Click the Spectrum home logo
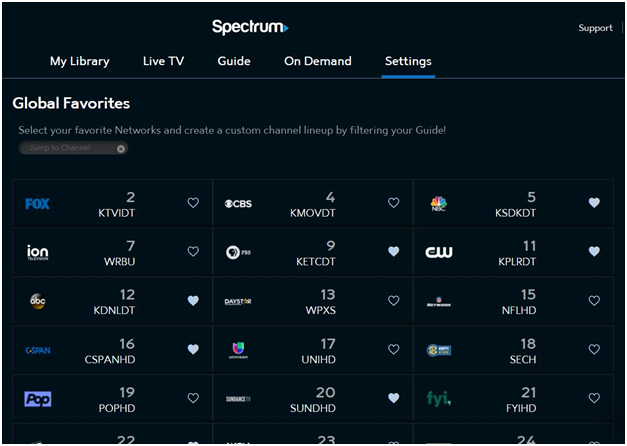This screenshot has width=627, height=446. (x=250, y=27)
